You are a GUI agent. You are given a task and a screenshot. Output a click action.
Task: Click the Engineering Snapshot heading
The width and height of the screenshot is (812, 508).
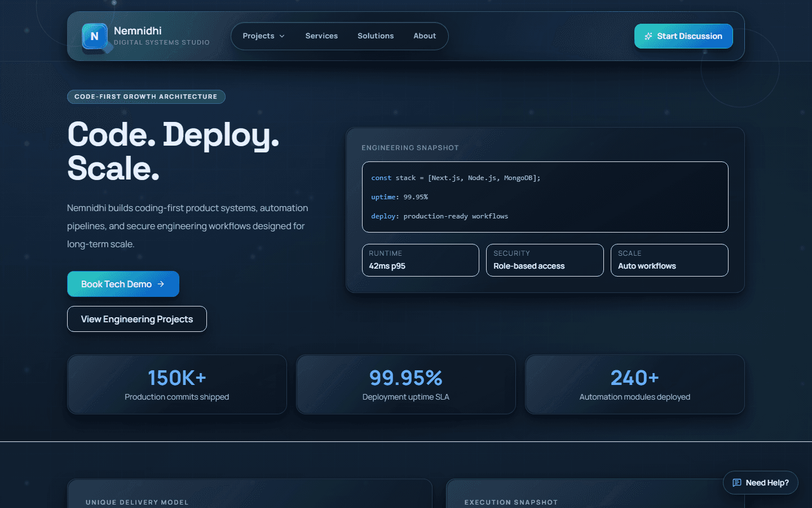(x=410, y=148)
